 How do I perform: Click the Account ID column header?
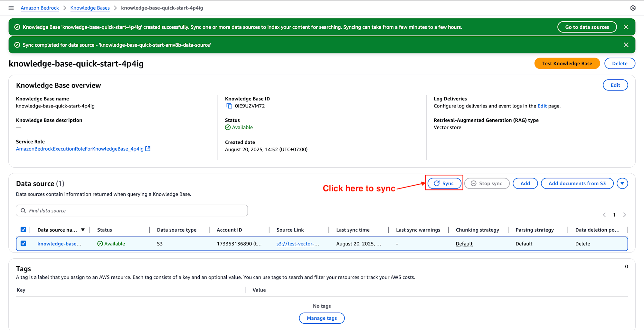pos(229,230)
